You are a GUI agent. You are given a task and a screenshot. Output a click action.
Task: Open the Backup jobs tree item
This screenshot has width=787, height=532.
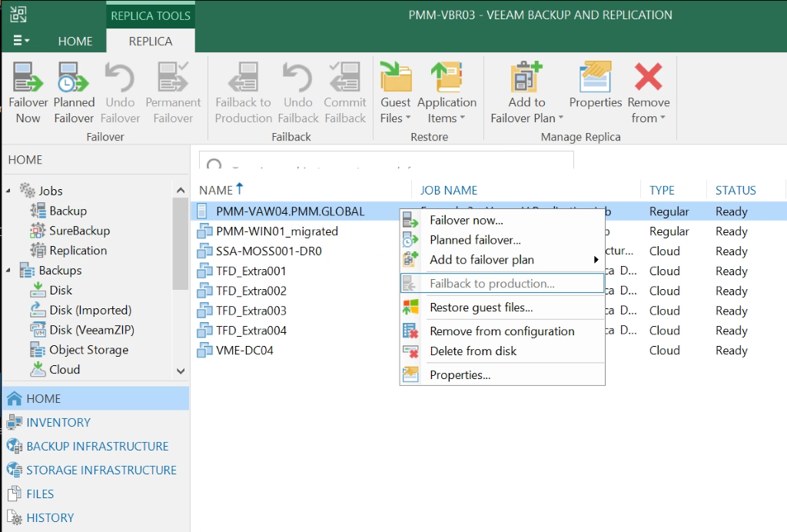(58, 211)
